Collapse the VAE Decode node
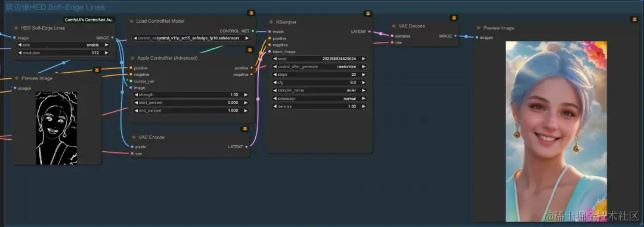644x227 pixels. tap(394, 26)
